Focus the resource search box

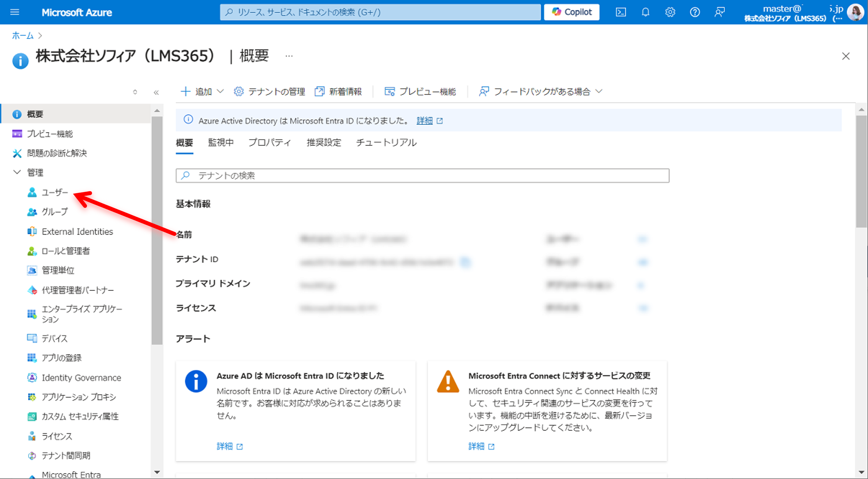tap(380, 12)
